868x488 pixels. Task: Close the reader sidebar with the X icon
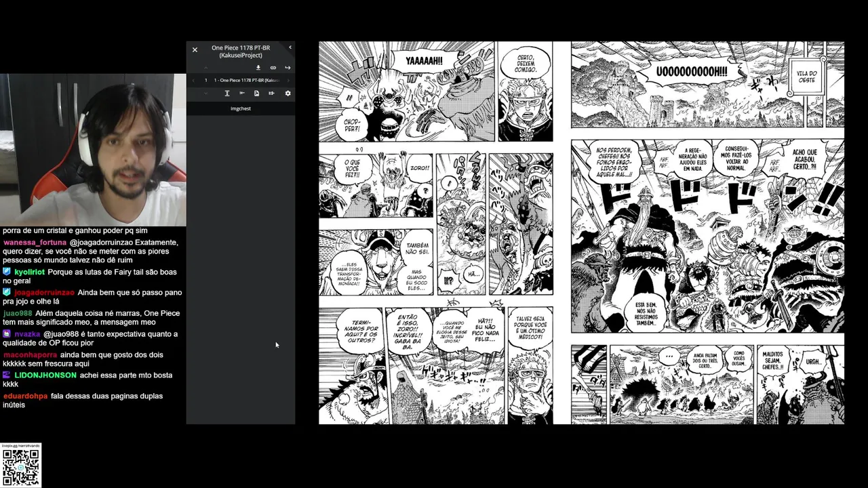(x=195, y=49)
